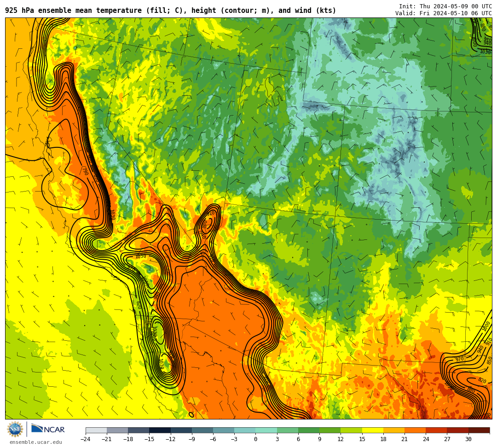Click the Valid: Fri 2024-05-10 06 UTC text
The width and height of the screenshot is (497, 448).
444,13
